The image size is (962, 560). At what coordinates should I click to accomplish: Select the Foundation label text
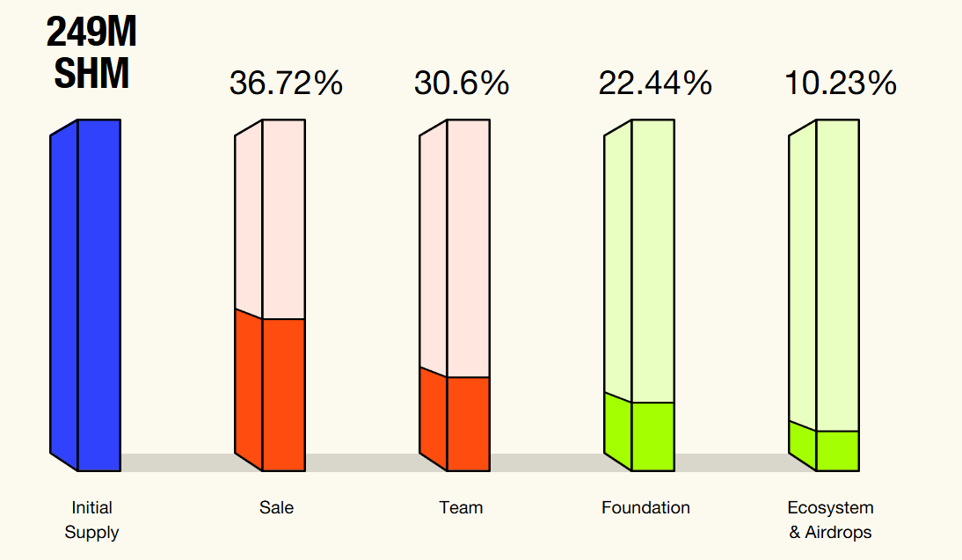point(645,508)
